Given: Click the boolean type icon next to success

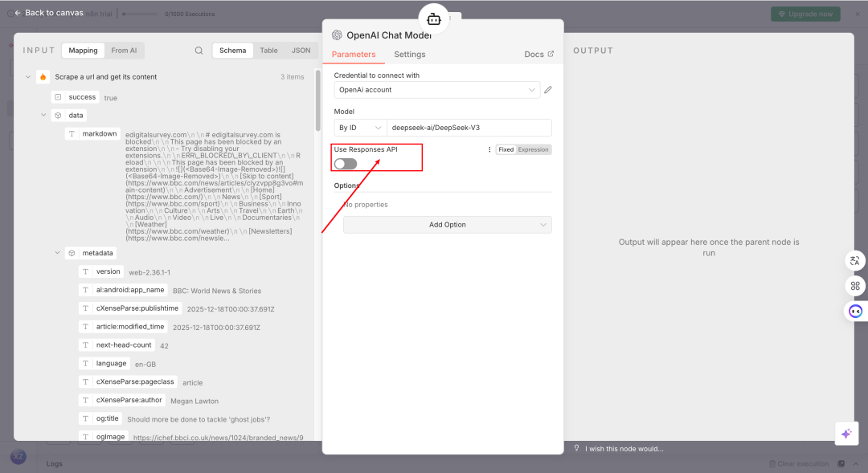Looking at the screenshot, I should pos(58,97).
